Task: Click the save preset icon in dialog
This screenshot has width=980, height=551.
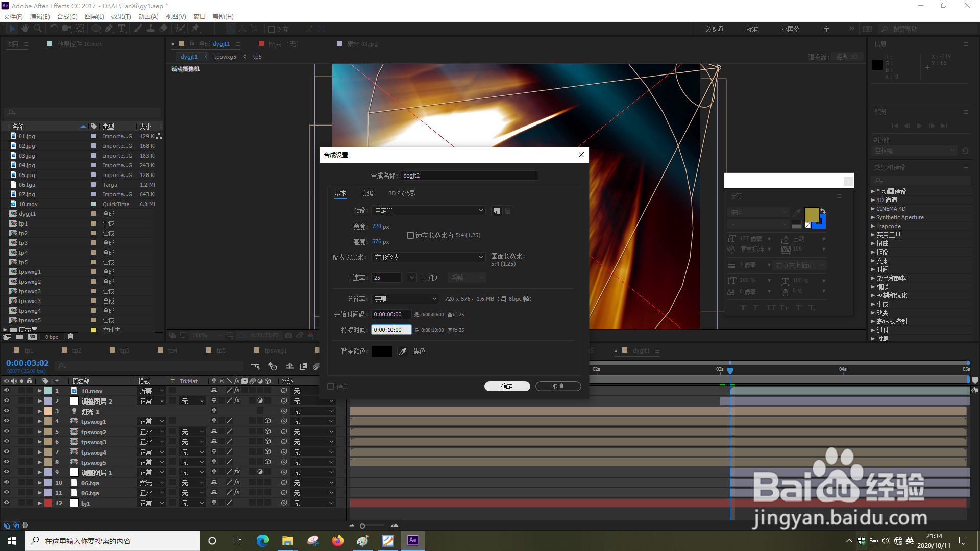Action: tap(496, 211)
